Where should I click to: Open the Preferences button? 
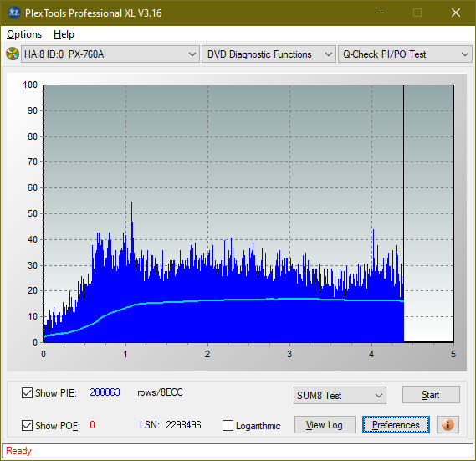pyautogui.click(x=396, y=424)
